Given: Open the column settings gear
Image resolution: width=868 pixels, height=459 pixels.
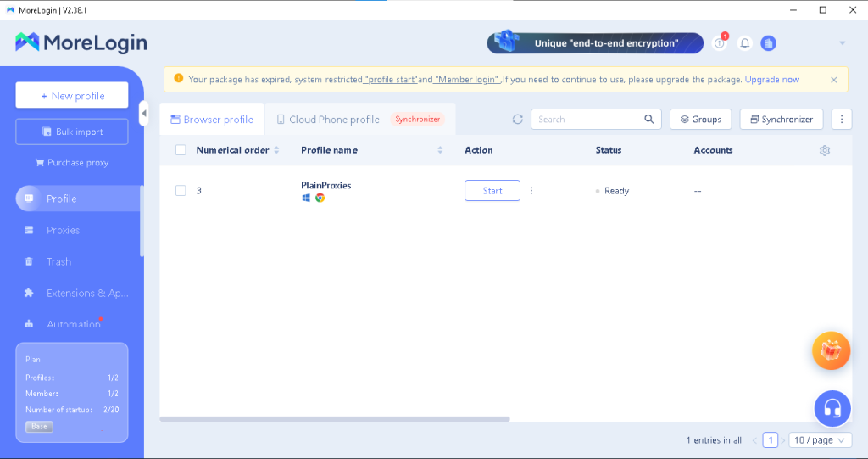Looking at the screenshot, I should (825, 150).
